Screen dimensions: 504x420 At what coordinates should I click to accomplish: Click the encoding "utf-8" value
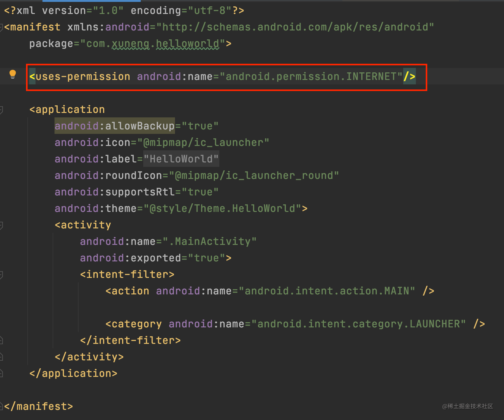[x=210, y=10]
